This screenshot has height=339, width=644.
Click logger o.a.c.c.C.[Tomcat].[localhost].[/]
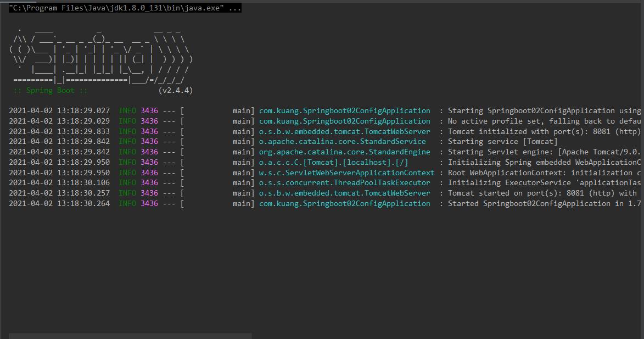333,162
